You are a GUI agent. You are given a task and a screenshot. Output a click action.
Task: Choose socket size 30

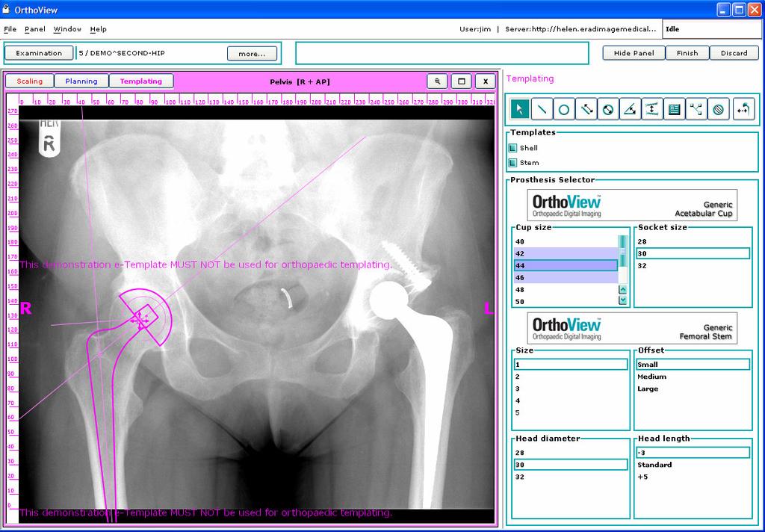tap(693, 254)
